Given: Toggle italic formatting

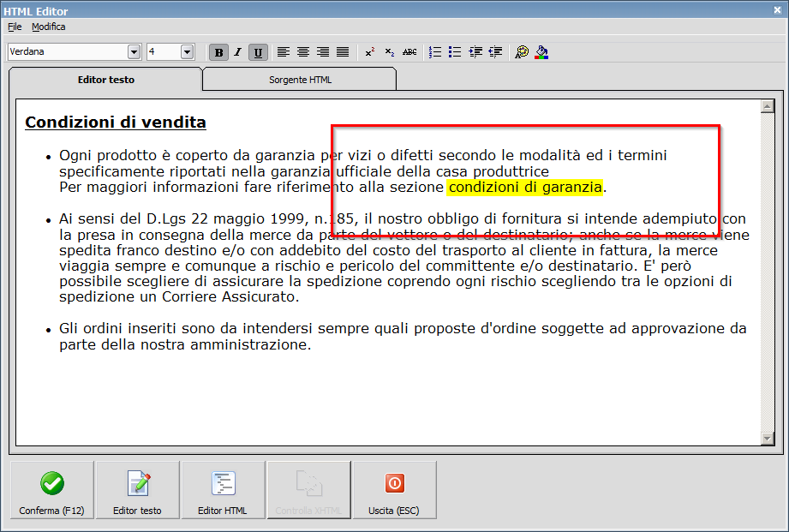Looking at the screenshot, I should pos(238,52).
